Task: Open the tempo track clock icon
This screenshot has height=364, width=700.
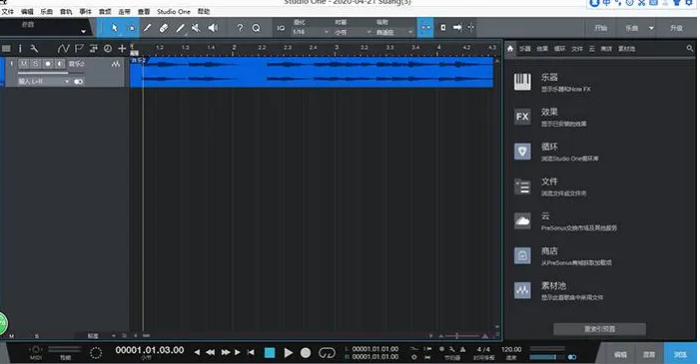Action: coord(108,48)
